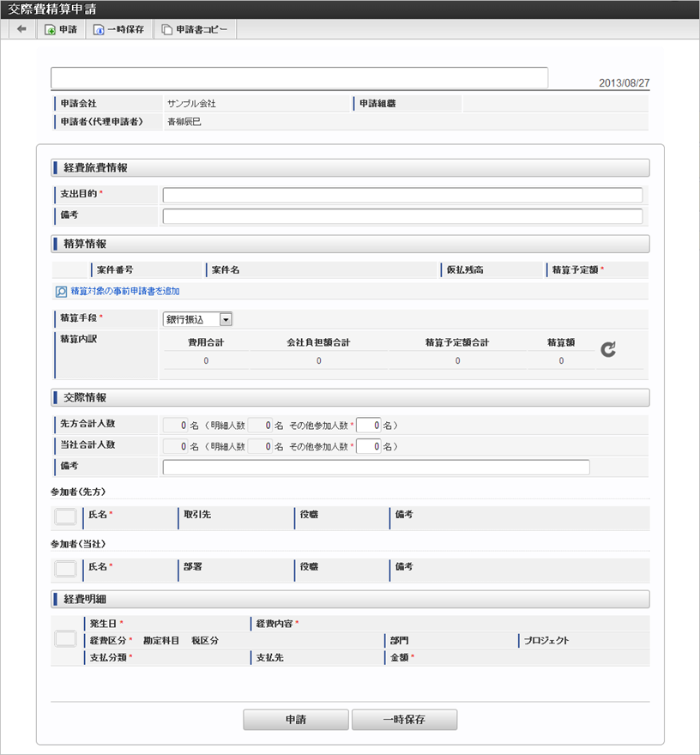This screenshot has height=755, width=700.
Task: Click the 一時保存 toolbar button at top
Action: tap(118, 29)
